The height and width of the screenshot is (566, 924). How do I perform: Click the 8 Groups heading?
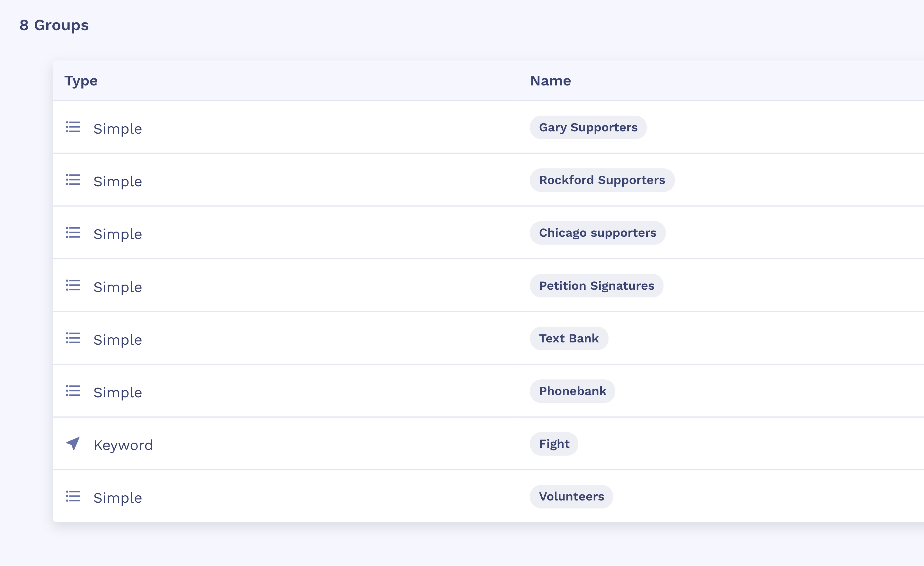click(x=54, y=25)
